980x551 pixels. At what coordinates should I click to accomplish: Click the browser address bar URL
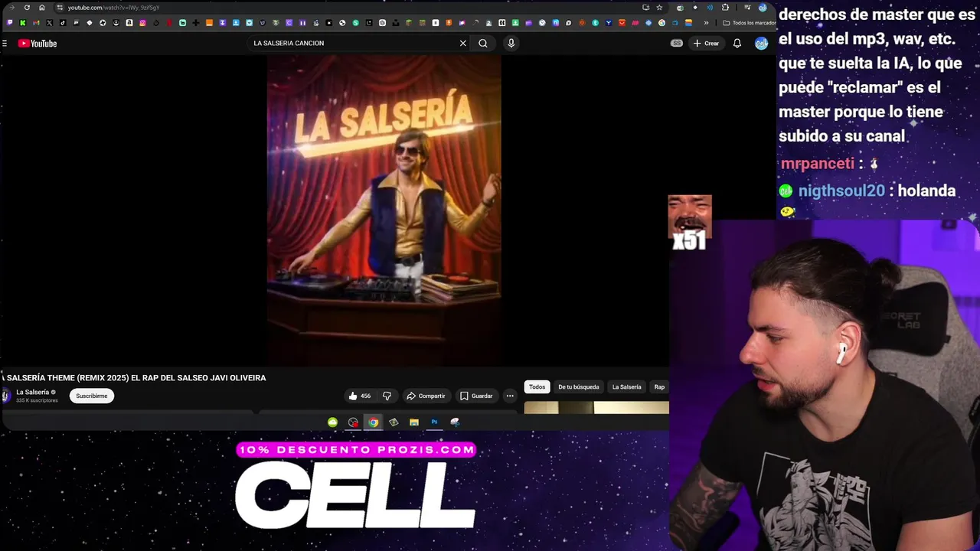pyautogui.click(x=113, y=8)
